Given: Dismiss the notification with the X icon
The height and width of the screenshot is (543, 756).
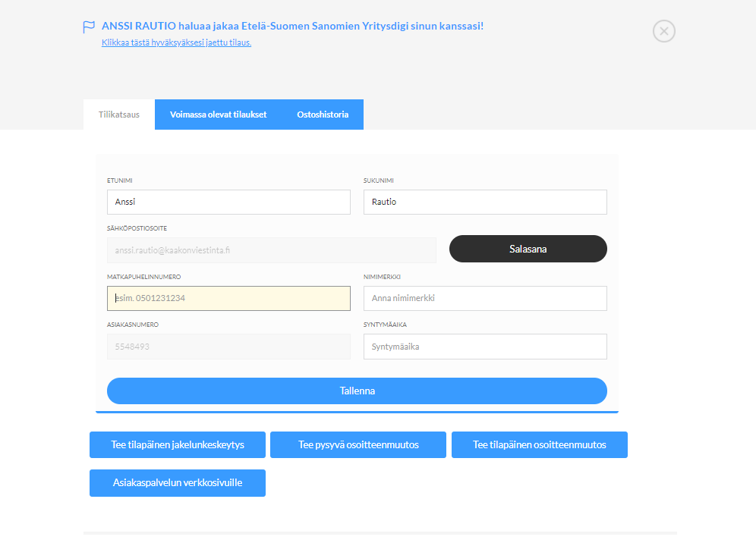Looking at the screenshot, I should click(x=663, y=31).
